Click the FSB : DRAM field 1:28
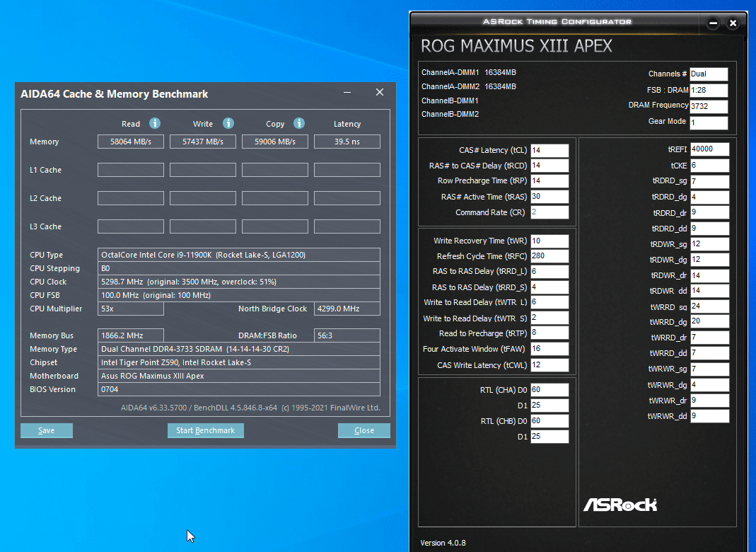The width and height of the screenshot is (756, 552). pos(709,90)
